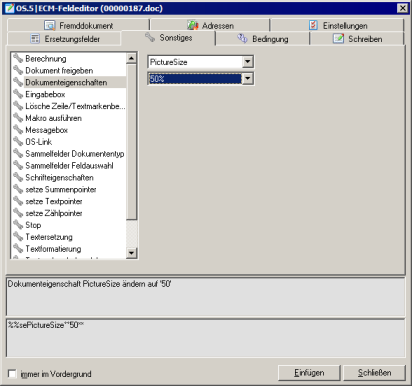Viewport: 412px width, 386px height.
Task: Choose Textformatierung list item
Action: tap(53, 249)
